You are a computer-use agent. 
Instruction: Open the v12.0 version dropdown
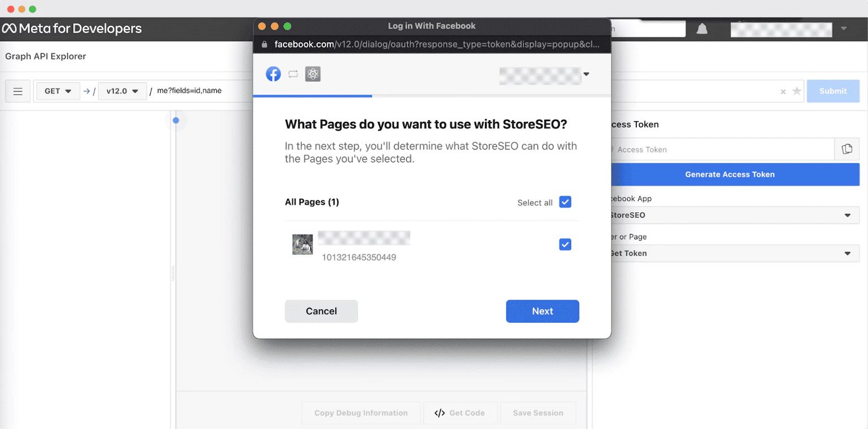(x=123, y=91)
